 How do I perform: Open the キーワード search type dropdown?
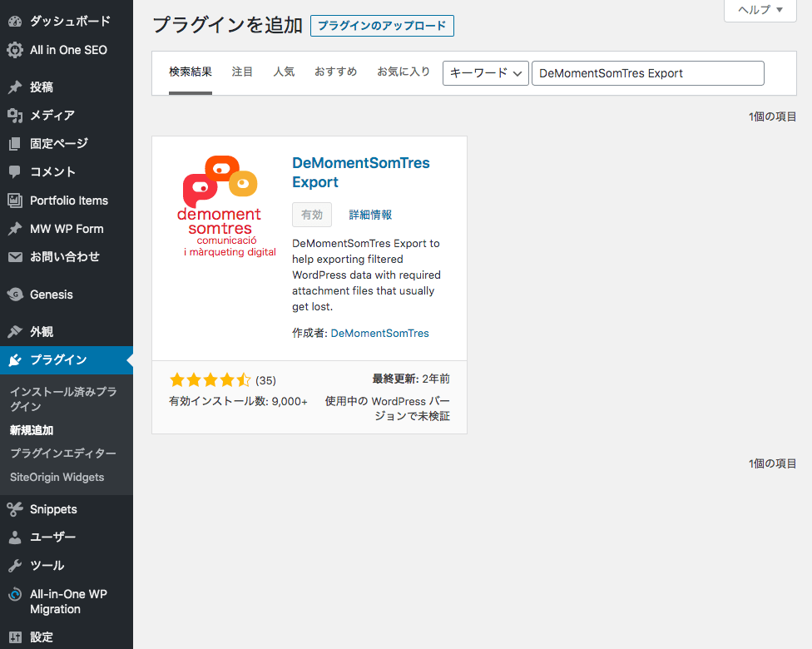[x=486, y=73]
